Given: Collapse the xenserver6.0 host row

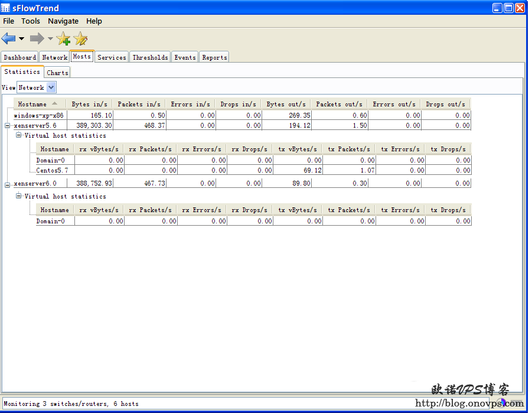Looking at the screenshot, I should [8, 184].
